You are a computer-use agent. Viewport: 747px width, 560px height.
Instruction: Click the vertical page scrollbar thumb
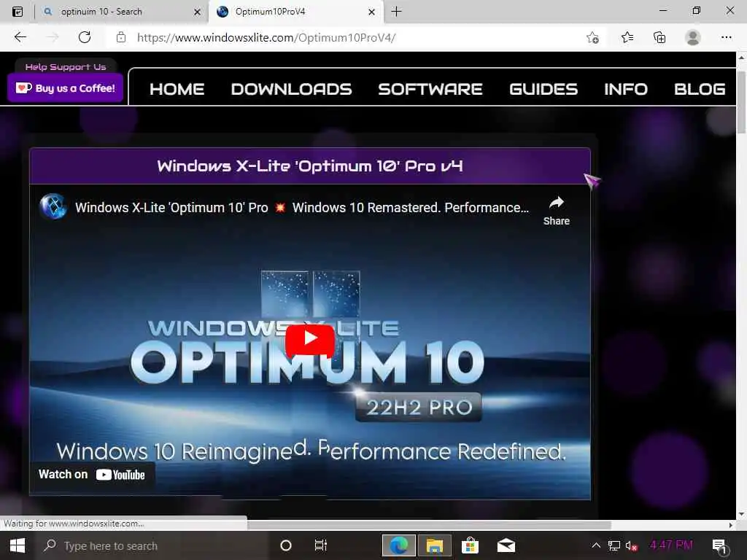point(741,102)
